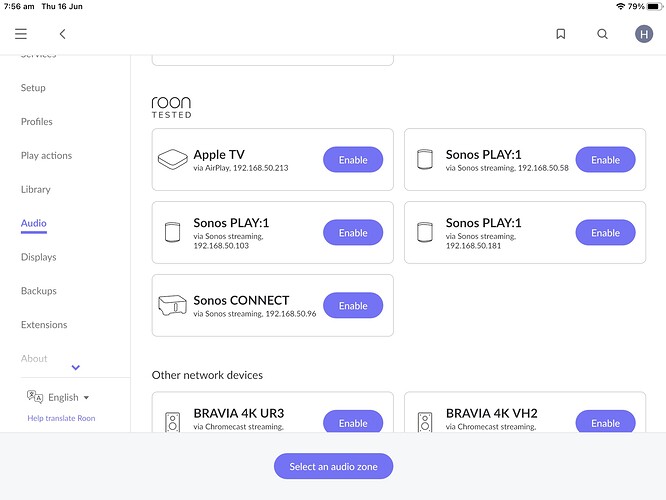Click the BRAVIA 4K UR3 speaker icon
This screenshot has width=666, height=500.
point(172,422)
